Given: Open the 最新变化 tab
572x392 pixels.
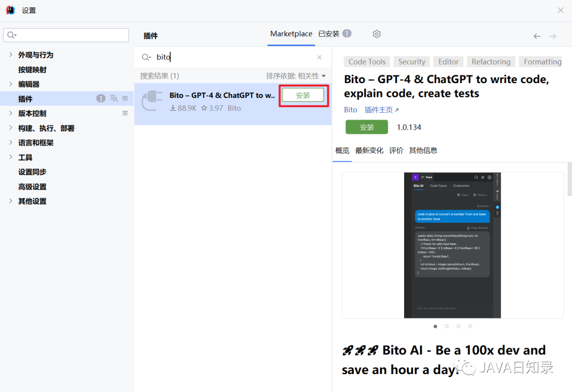Looking at the screenshot, I should click(x=369, y=150).
